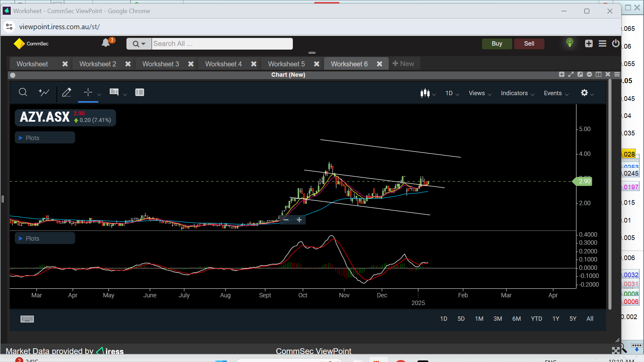Open the on-screen keyboard shortcuts icon
Screen dimensions: 644x362
tap(27, 319)
